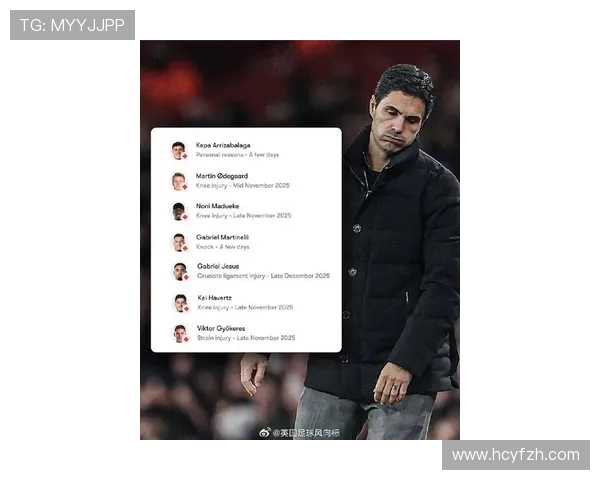This screenshot has width=600, height=480.
Task: Click the Weibo logo in the watermark
Action: tap(265, 432)
